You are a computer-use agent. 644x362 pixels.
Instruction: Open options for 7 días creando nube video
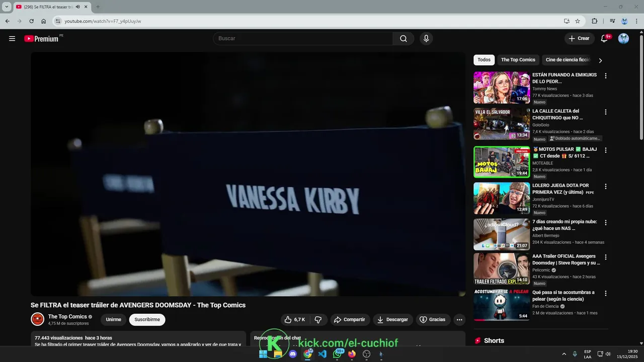(606, 223)
